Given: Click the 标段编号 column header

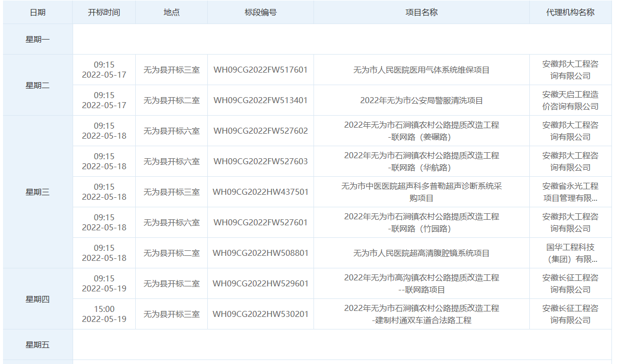Looking at the screenshot, I should point(260,13).
